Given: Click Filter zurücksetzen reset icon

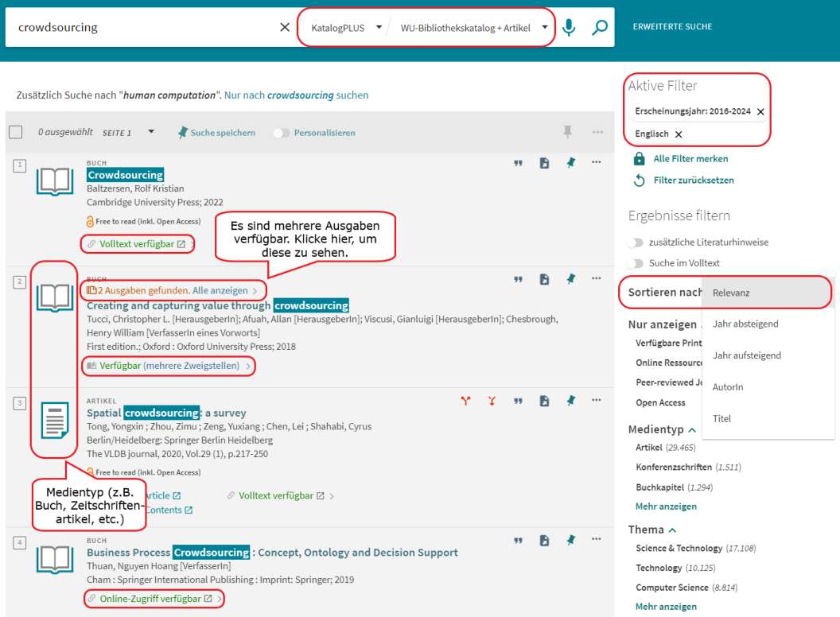Looking at the screenshot, I should pos(639,180).
